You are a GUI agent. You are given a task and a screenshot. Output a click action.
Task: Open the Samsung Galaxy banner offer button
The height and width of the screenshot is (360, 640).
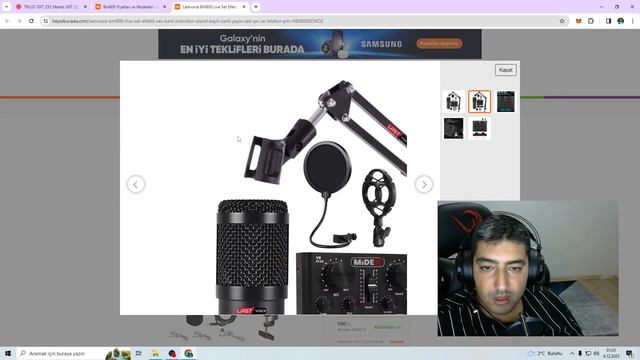(x=439, y=43)
